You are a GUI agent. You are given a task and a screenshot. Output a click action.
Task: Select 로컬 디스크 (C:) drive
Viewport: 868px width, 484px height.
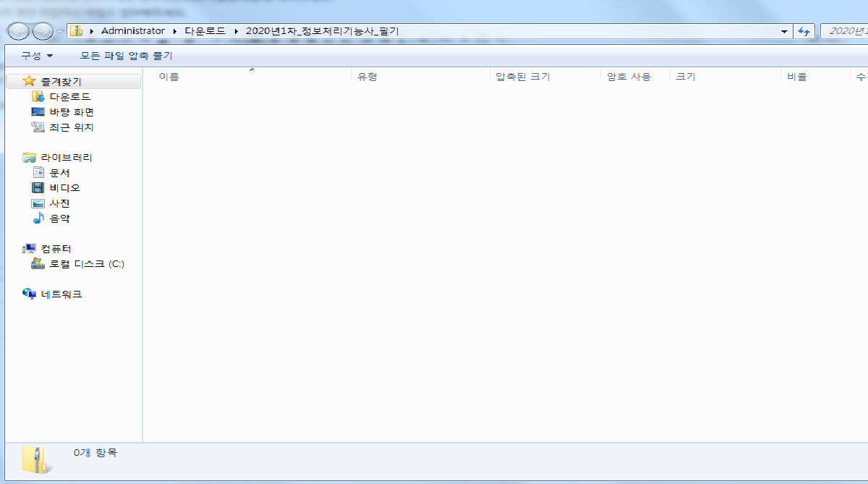tap(86, 264)
